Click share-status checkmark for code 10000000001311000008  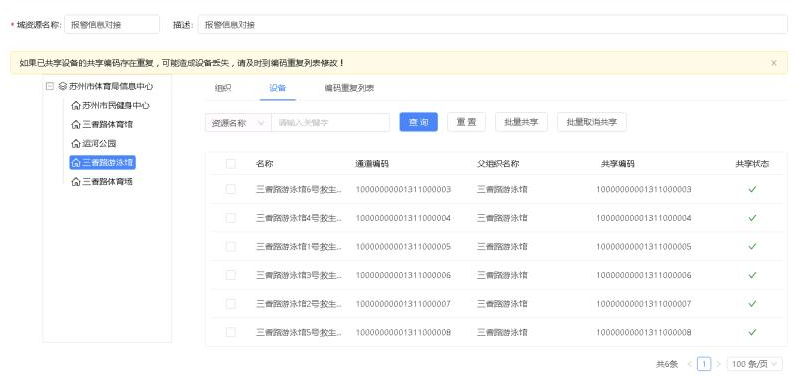coord(752,332)
